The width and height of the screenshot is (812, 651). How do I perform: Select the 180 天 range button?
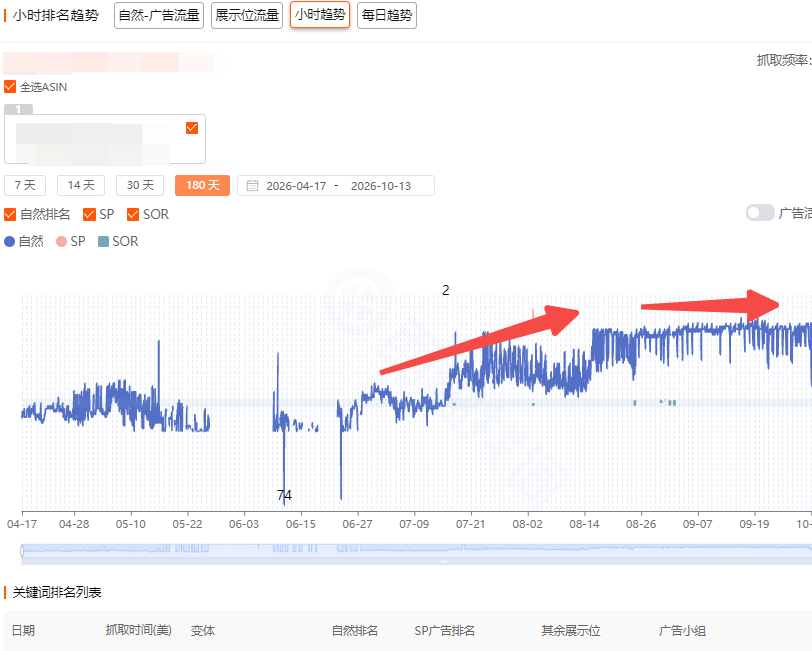click(x=202, y=185)
